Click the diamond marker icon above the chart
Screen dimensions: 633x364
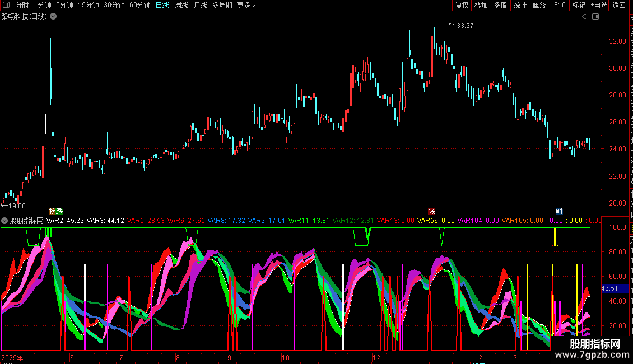point(585,16)
